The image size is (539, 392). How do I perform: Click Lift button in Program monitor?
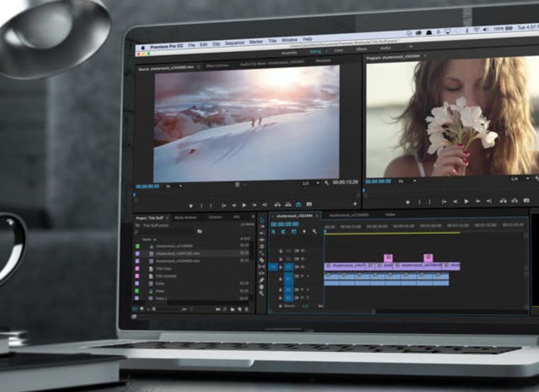click(504, 201)
